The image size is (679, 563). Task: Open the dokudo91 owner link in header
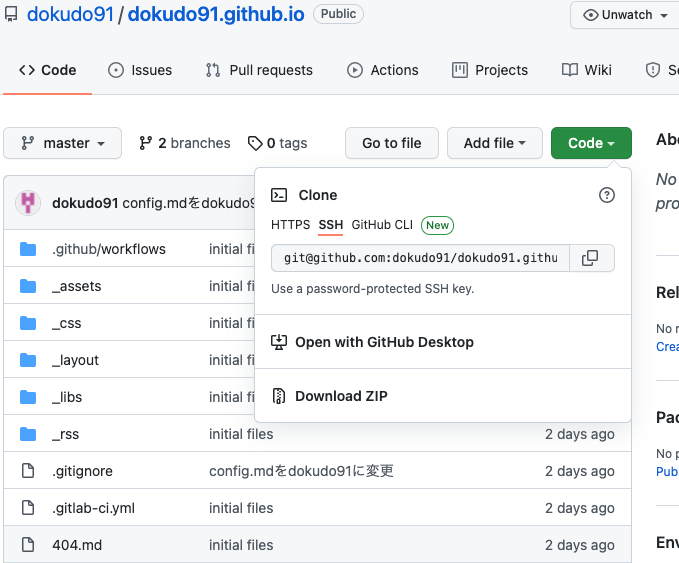click(70, 14)
